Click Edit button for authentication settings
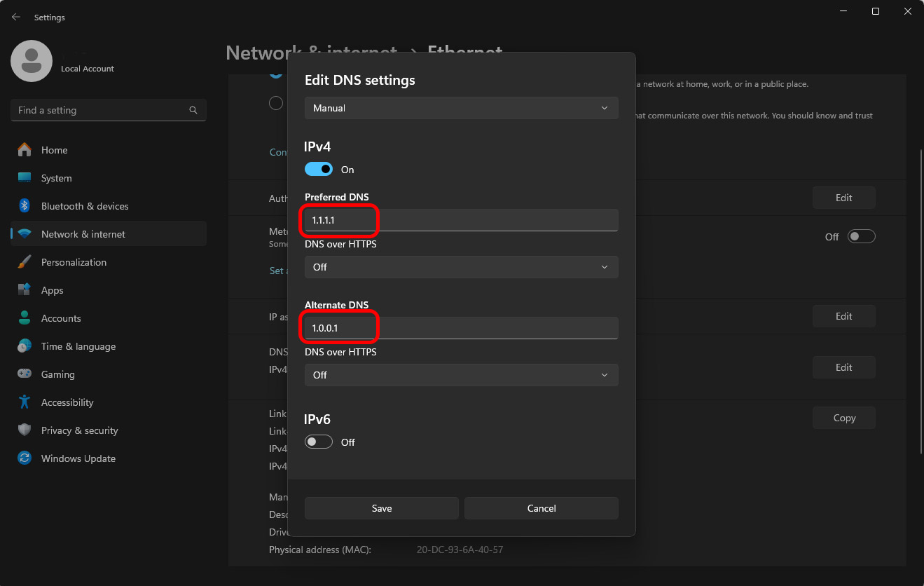924x586 pixels. point(844,198)
